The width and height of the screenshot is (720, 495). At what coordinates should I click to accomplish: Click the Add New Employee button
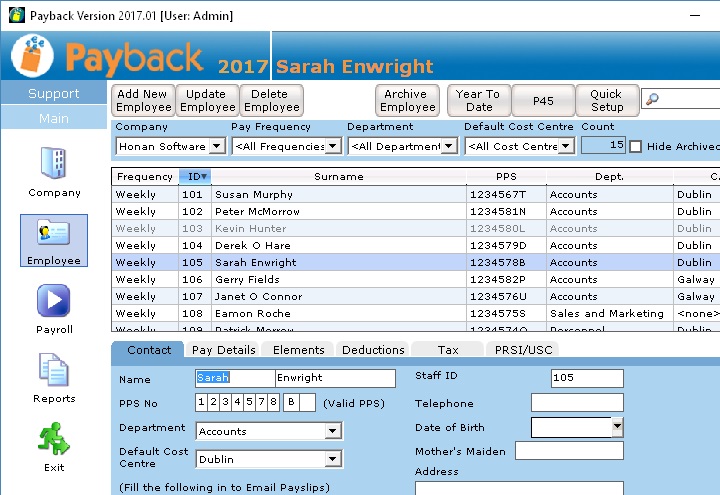(143, 100)
